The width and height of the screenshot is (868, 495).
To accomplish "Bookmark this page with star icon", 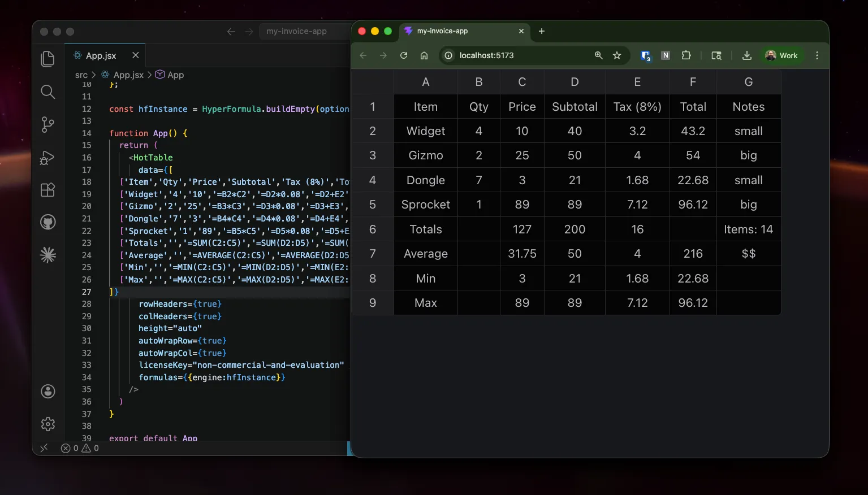I will 617,55.
